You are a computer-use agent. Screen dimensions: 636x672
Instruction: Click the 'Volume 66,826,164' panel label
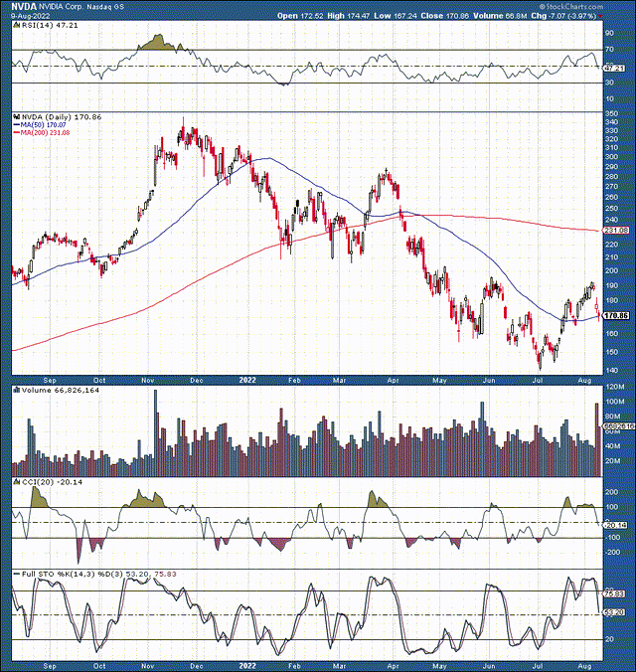coord(61,390)
